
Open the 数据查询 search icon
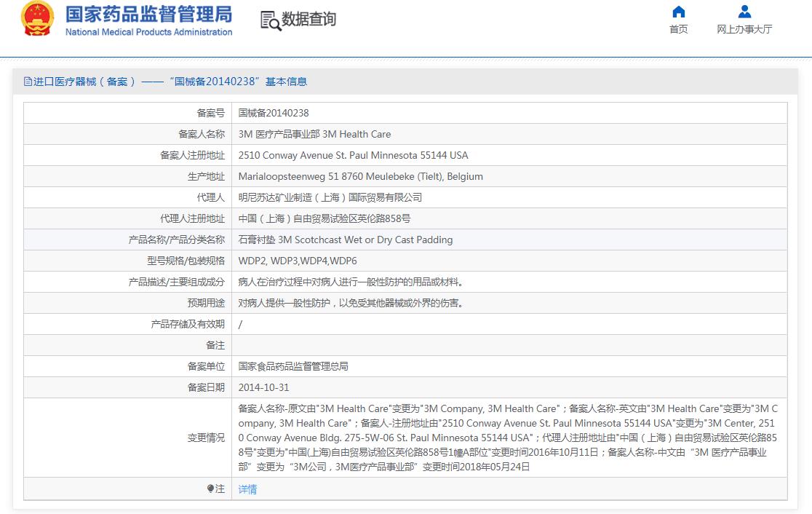(x=271, y=20)
